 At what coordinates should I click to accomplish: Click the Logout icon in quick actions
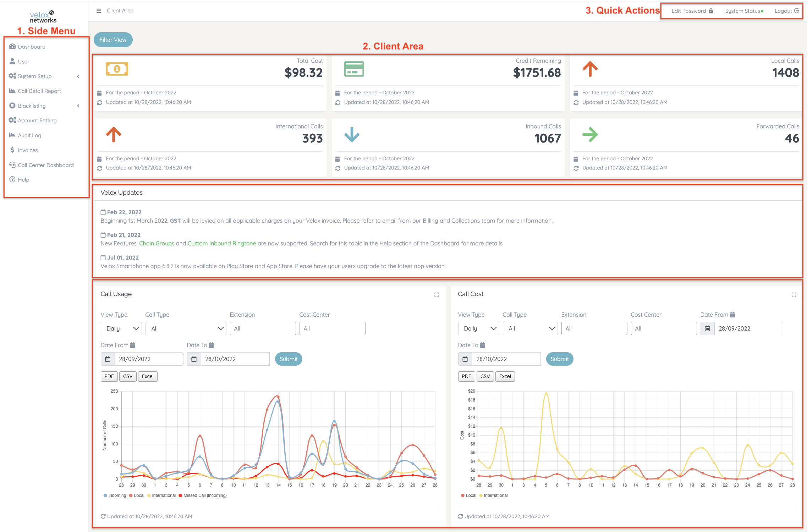(797, 11)
